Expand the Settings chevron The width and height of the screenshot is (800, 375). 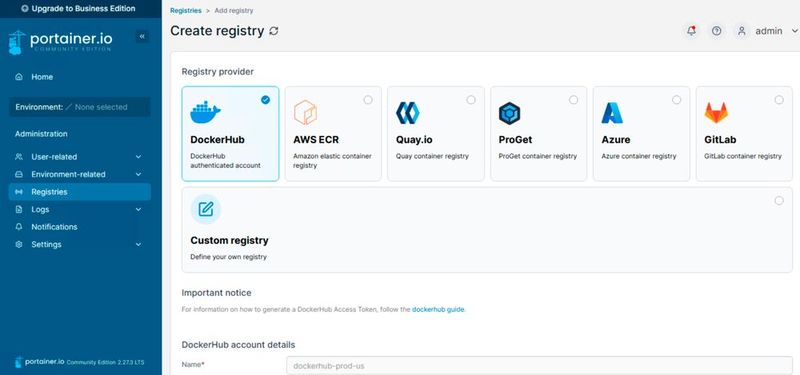click(x=138, y=244)
